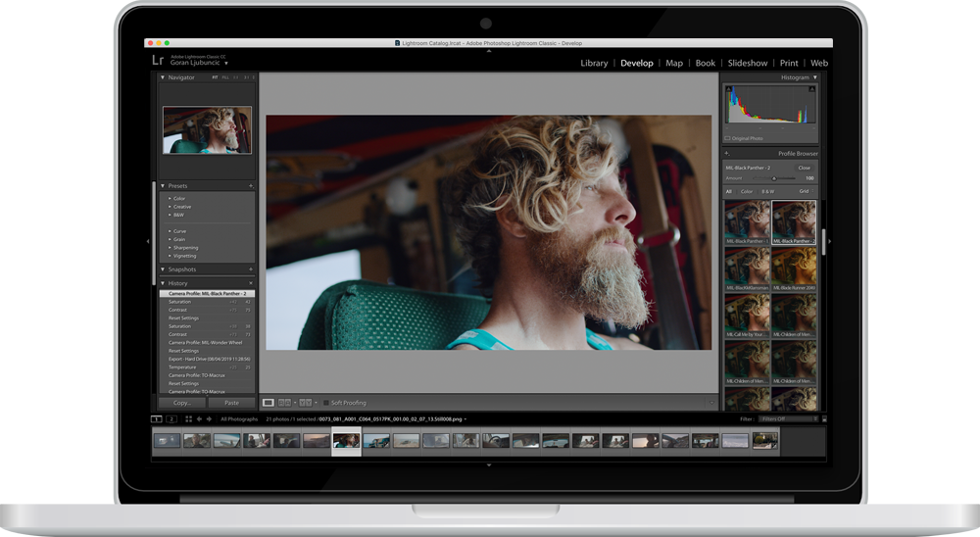Open the Filters Off dropdown
This screenshot has height=537, width=980.
pos(789,418)
